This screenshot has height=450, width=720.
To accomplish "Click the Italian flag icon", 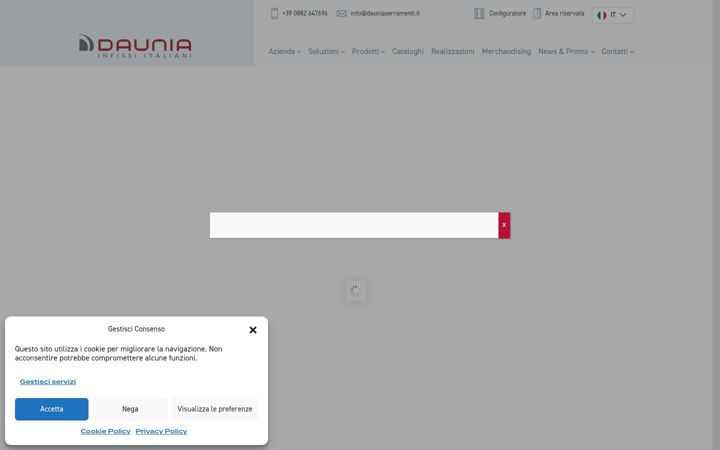I will tap(602, 15).
